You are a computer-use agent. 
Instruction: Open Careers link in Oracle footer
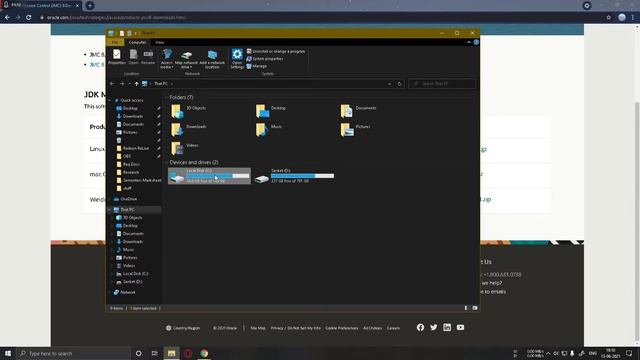393,328
